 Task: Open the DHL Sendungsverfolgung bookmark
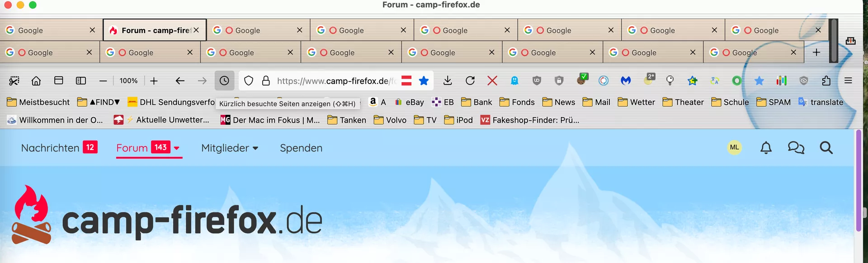[171, 102]
